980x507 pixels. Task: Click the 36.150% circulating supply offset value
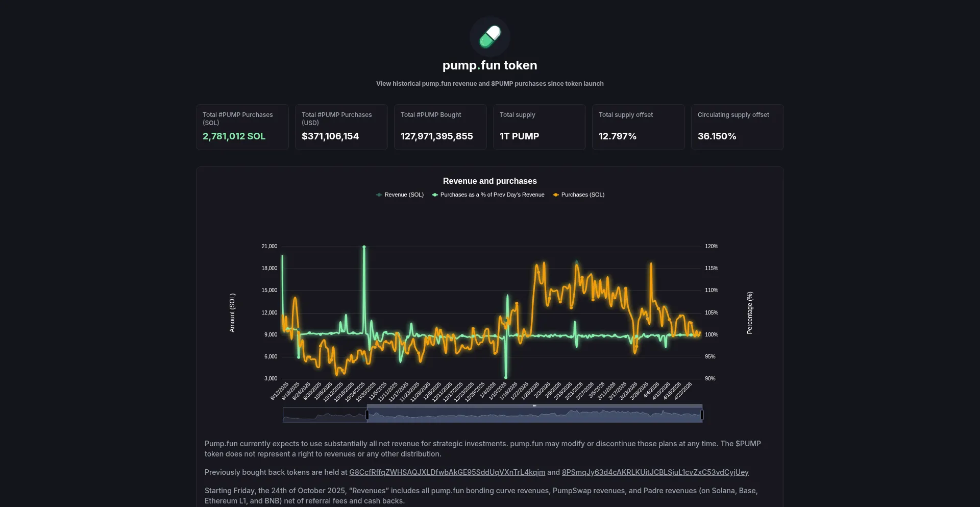tap(717, 136)
